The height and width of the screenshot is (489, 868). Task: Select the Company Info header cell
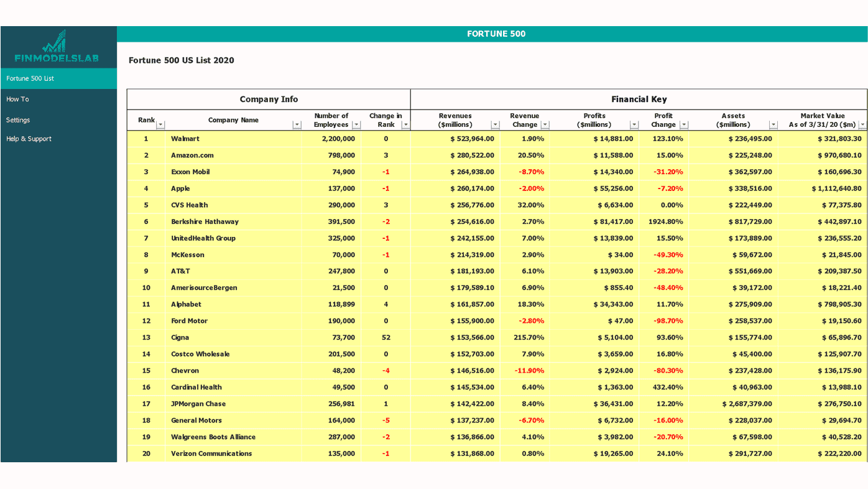[x=269, y=99]
